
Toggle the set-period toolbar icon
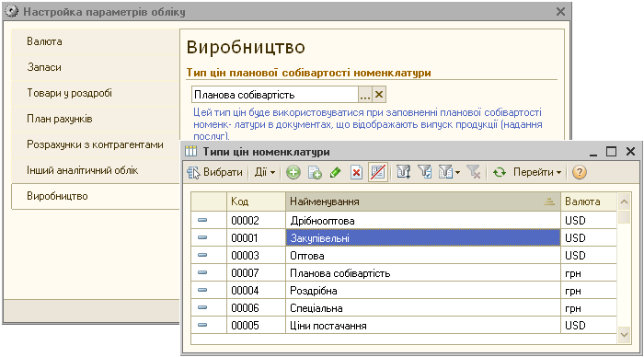[377, 172]
